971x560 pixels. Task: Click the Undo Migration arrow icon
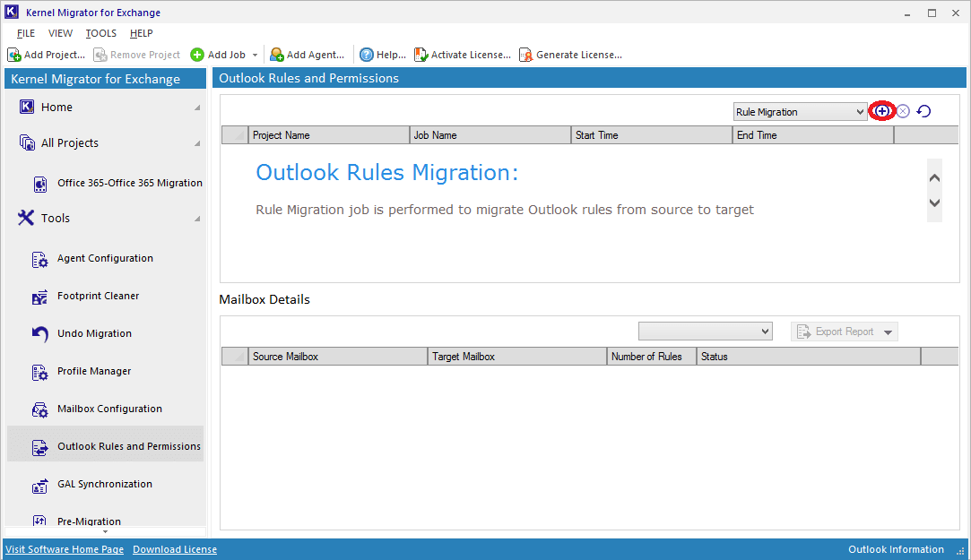coord(39,334)
